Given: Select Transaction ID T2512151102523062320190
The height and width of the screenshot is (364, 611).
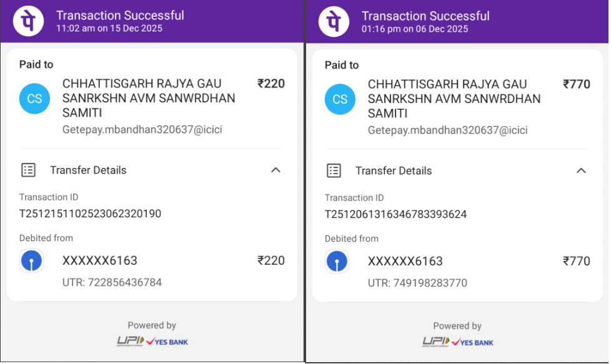Looking at the screenshot, I should coord(90,214).
